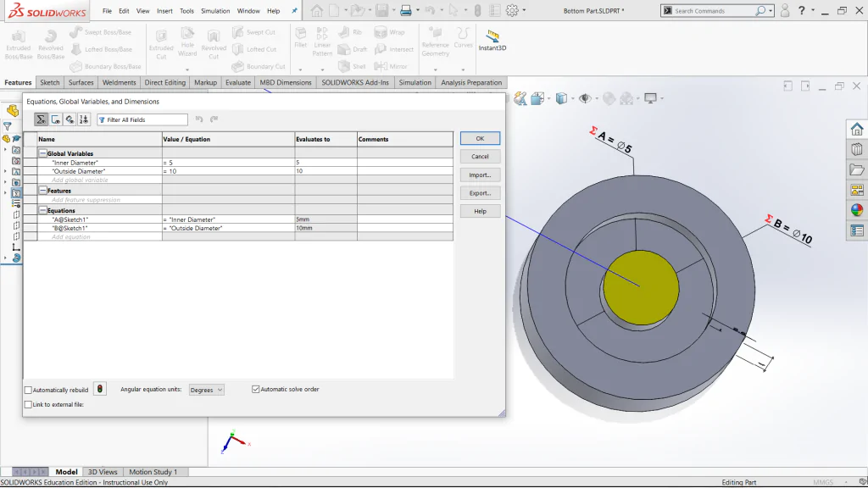
Task: Check the Link to external file box
Action: coord(28,404)
